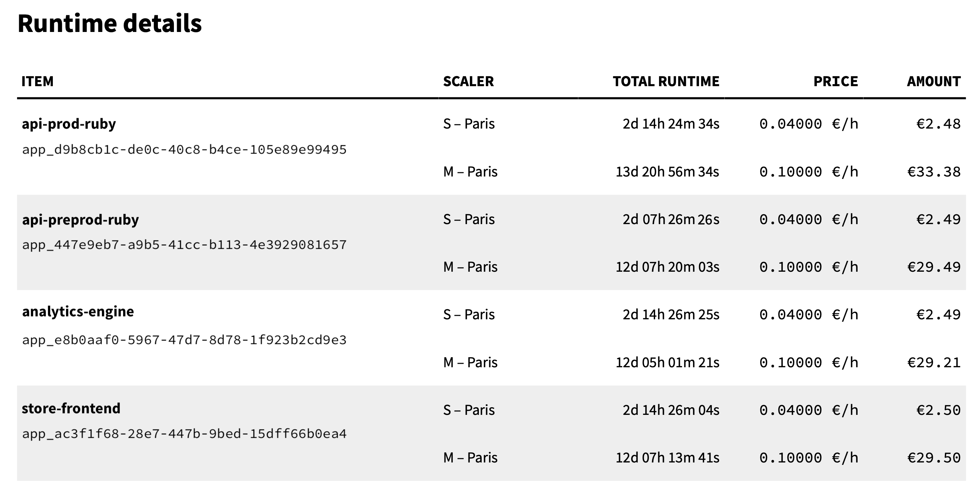Click the 12d 07h 13m 41s runtime
Image resolution: width=980 pixels, height=492 pixels.
point(667,458)
